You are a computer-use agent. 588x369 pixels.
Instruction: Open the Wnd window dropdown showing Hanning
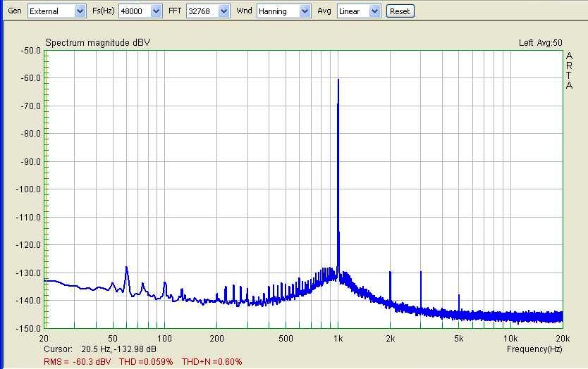(x=284, y=11)
